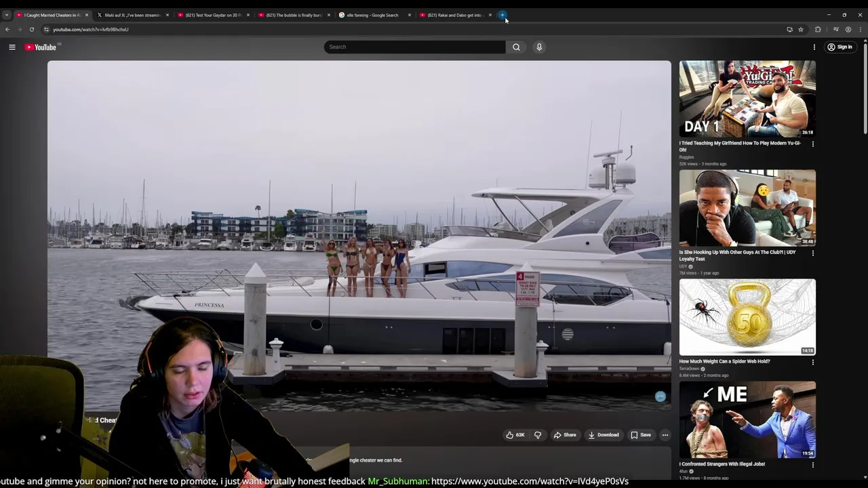
Task: Switch to 'The bubble is finally' tab
Action: point(294,15)
